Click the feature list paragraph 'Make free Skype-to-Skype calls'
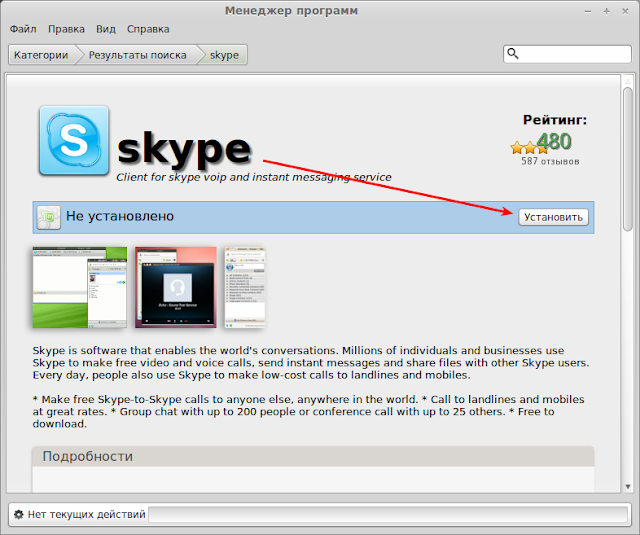 pyautogui.click(x=309, y=411)
